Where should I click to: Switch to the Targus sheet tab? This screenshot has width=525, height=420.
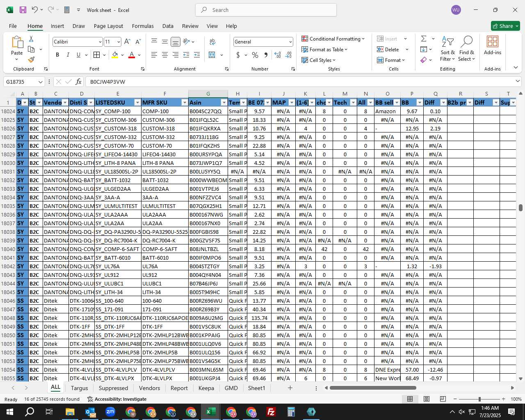coord(79,388)
